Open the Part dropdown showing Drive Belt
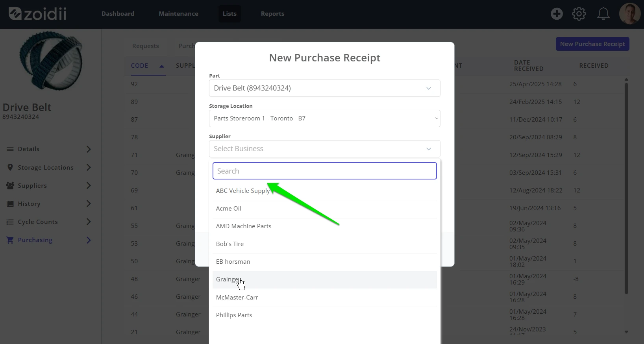Image resolution: width=644 pixels, height=344 pixels. coord(324,88)
